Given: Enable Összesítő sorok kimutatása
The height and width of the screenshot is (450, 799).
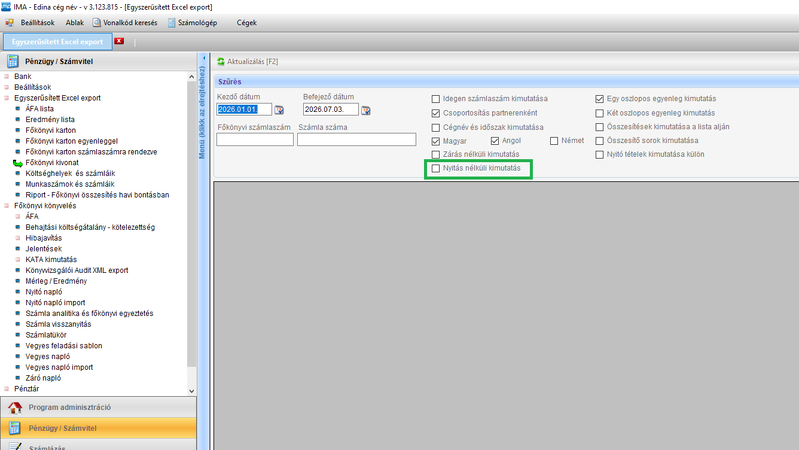Looking at the screenshot, I should click(x=600, y=141).
